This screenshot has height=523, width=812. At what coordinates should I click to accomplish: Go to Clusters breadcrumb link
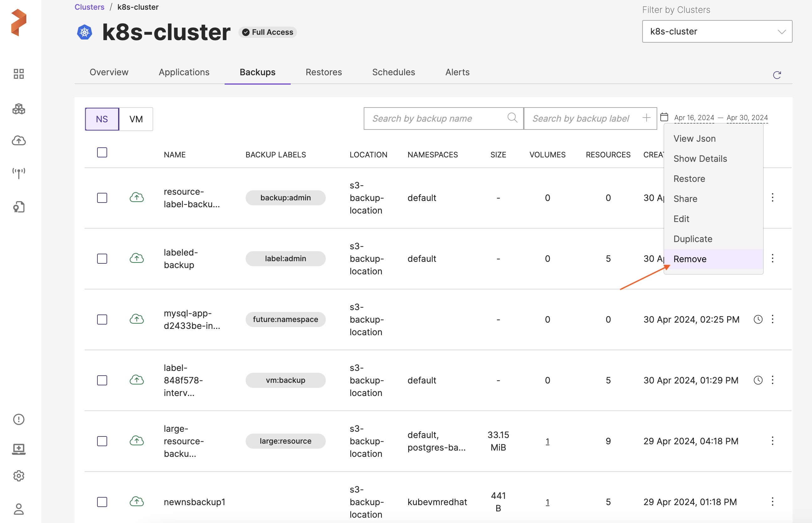click(89, 7)
